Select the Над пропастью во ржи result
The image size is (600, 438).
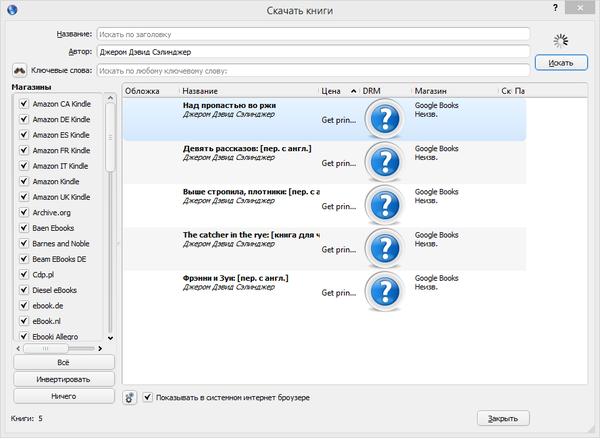pyautogui.click(x=324, y=119)
